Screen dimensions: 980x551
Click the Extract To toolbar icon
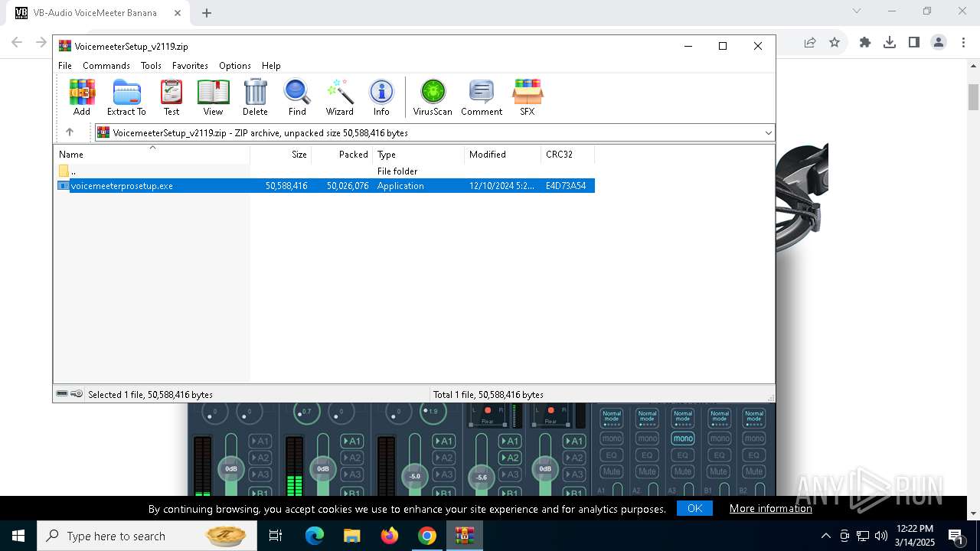[126, 97]
